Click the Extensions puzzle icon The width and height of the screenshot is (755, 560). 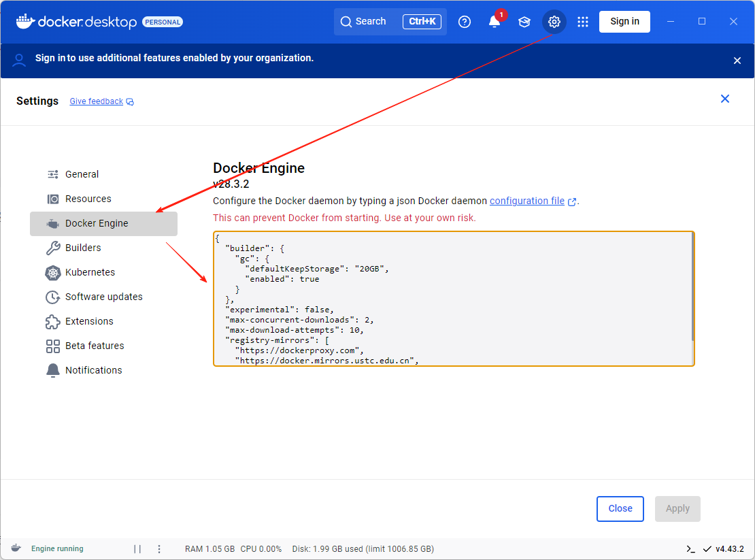pos(53,322)
